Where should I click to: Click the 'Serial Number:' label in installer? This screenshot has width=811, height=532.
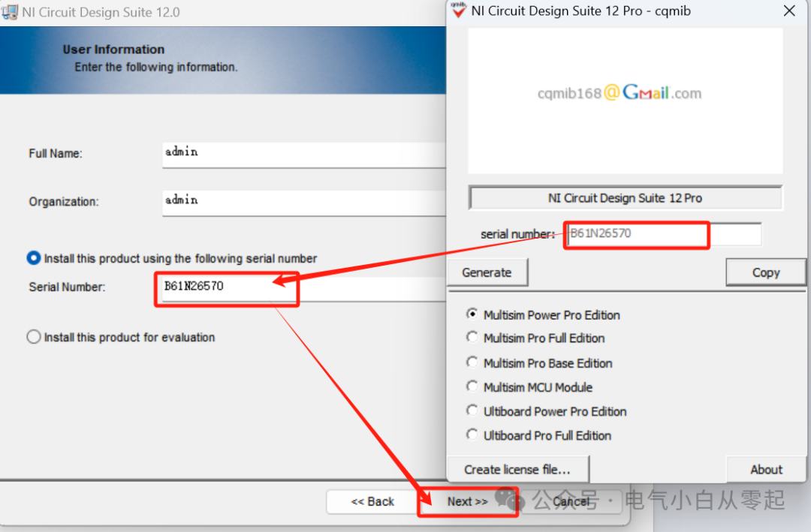(x=68, y=287)
